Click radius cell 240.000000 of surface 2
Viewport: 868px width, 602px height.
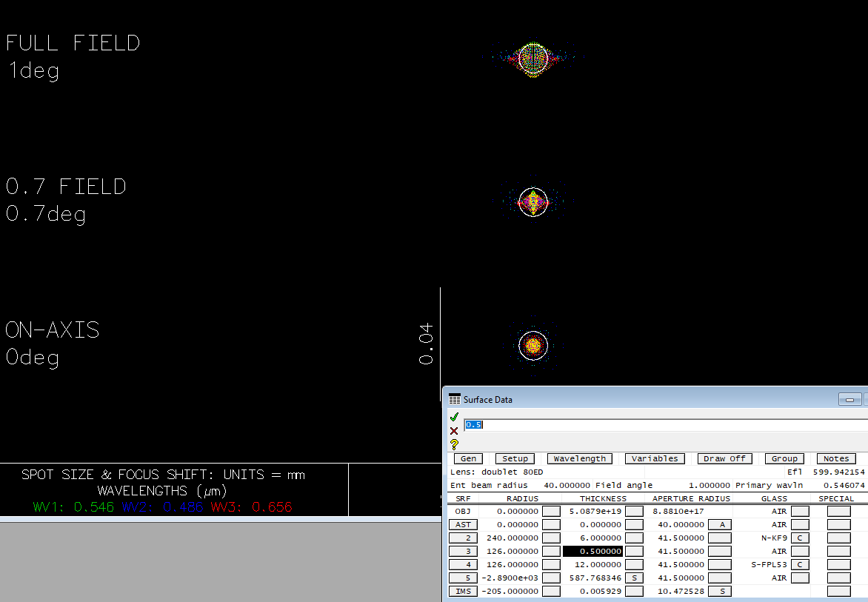tap(512, 538)
